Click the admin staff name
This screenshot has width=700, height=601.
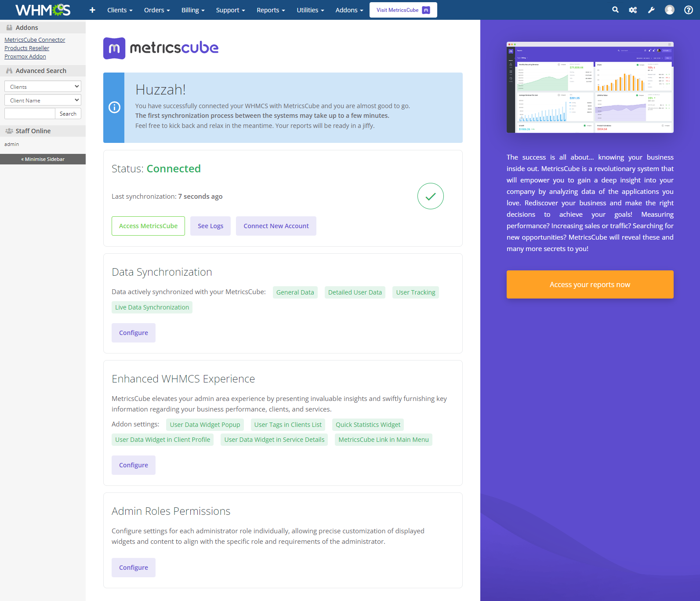pyautogui.click(x=11, y=144)
